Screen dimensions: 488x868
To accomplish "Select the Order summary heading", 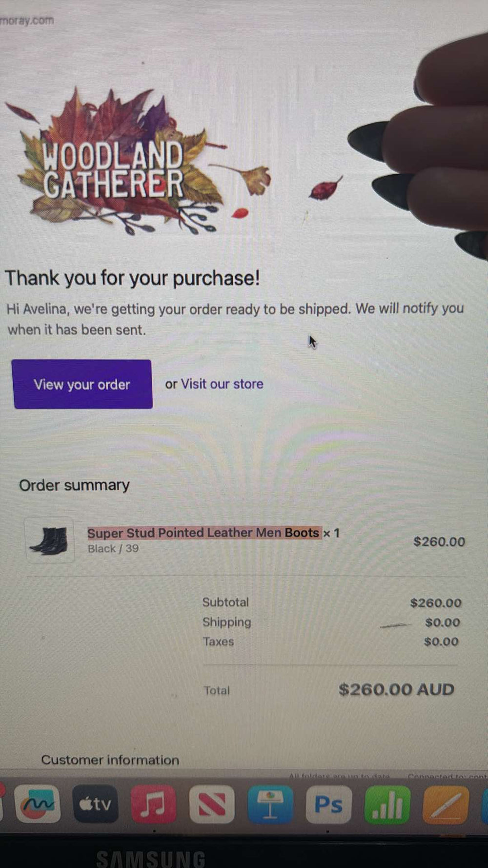I will 74,485.
